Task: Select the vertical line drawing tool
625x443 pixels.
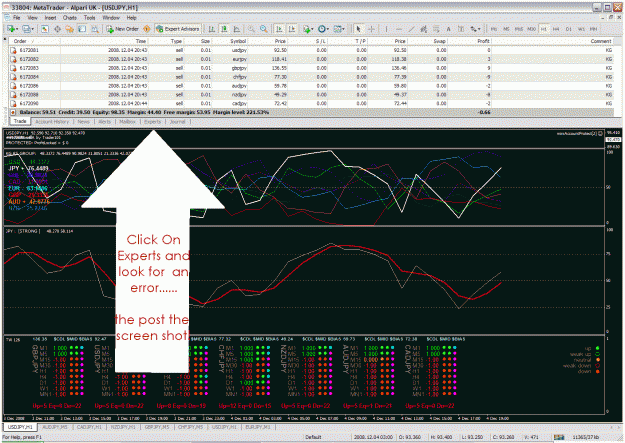Action: tap(386, 29)
